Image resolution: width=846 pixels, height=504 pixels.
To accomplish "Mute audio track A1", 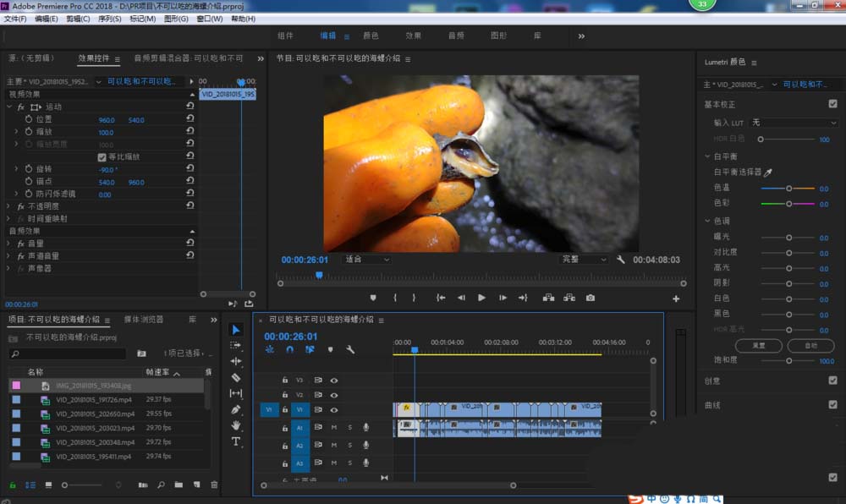I will coord(334,428).
